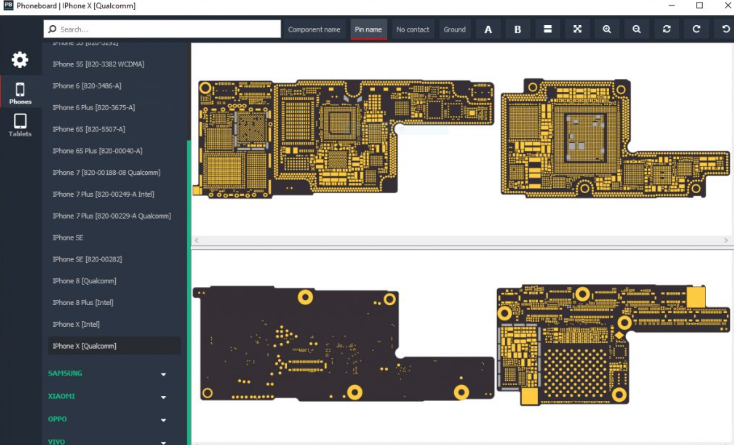Load iPhone 8 Plus [Intel] board
The image size is (734, 445).
click(83, 303)
